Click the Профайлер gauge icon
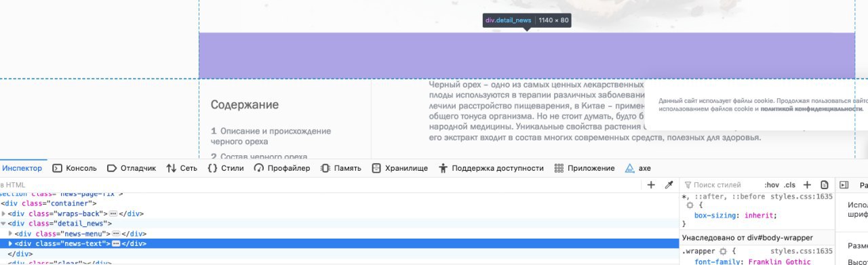This screenshot has height=265, width=868. pyautogui.click(x=259, y=168)
